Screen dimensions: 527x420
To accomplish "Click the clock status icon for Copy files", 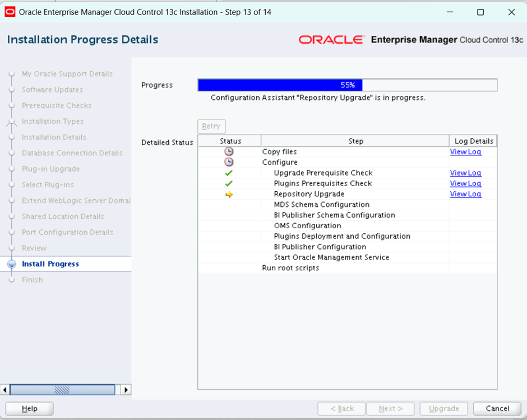I will pos(229,152).
